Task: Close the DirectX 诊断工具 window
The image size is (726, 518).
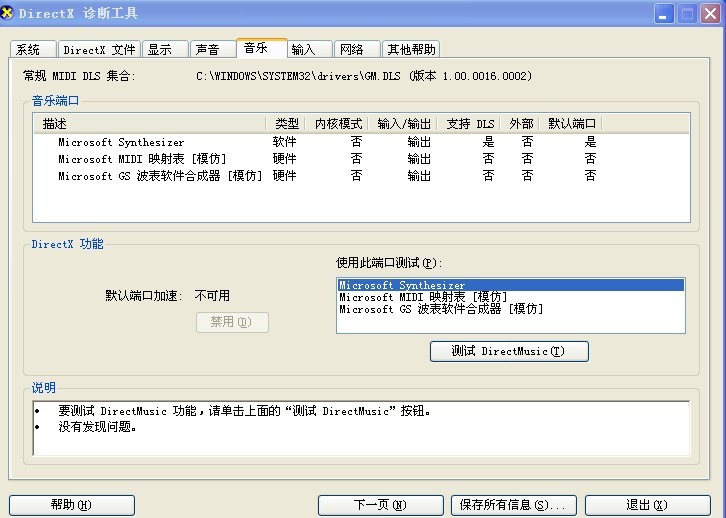Action: click(x=711, y=13)
